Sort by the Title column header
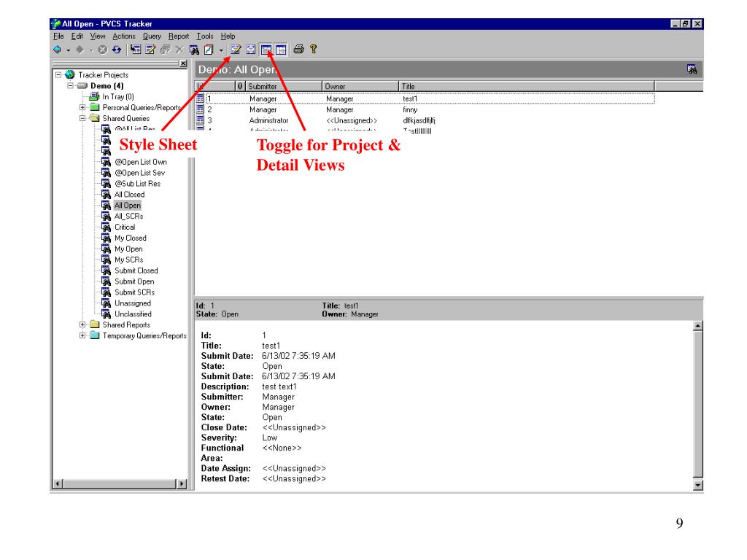Screen dimensions: 747x560 point(527,86)
